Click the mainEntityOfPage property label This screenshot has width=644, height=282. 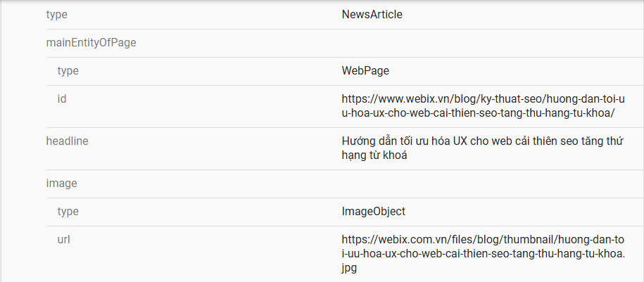tap(91, 42)
